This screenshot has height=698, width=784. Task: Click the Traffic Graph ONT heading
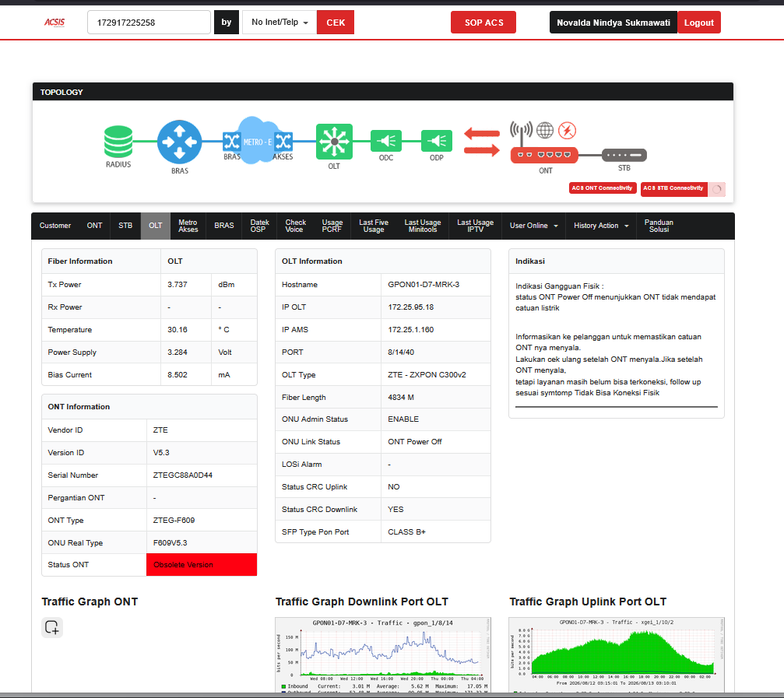click(90, 602)
